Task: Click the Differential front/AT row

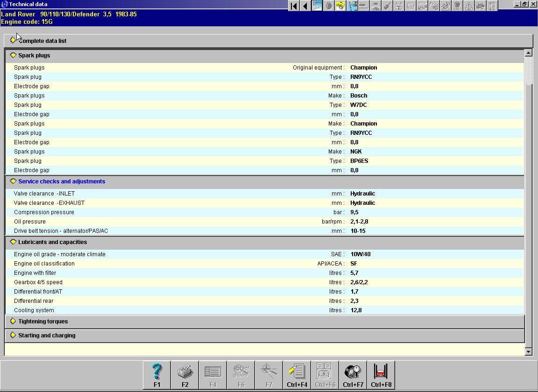Action: [x=265, y=292]
